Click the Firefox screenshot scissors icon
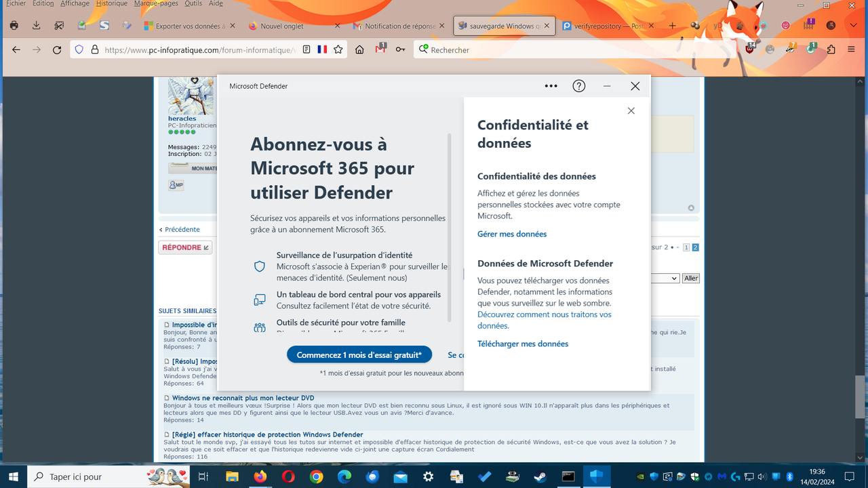868x488 pixels. (x=59, y=26)
